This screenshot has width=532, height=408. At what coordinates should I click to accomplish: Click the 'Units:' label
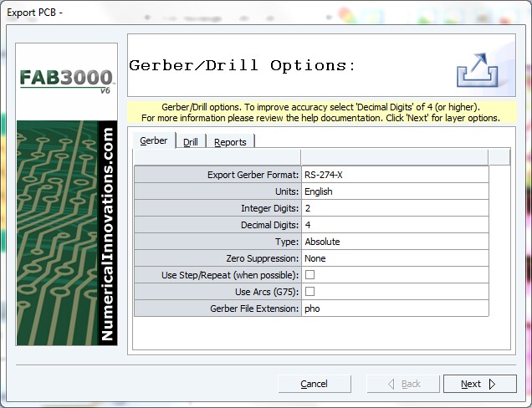click(x=287, y=191)
